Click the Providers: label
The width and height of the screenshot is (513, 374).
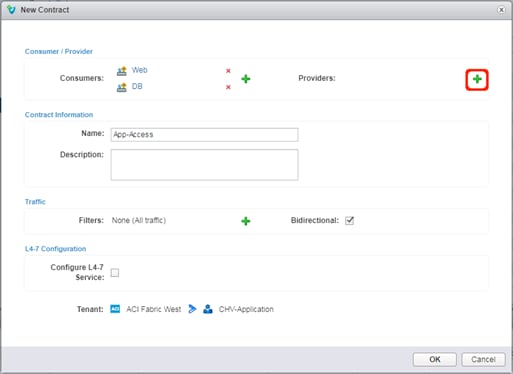tap(317, 78)
